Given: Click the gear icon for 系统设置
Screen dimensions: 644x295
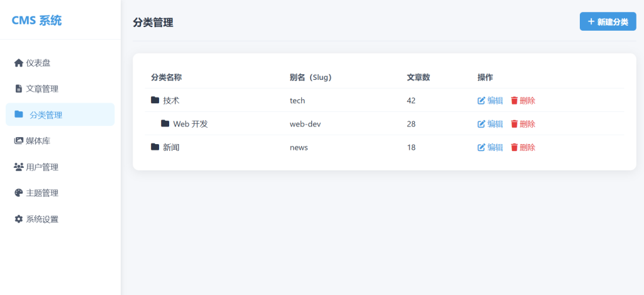Looking at the screenshot, I should pos(18,220).
